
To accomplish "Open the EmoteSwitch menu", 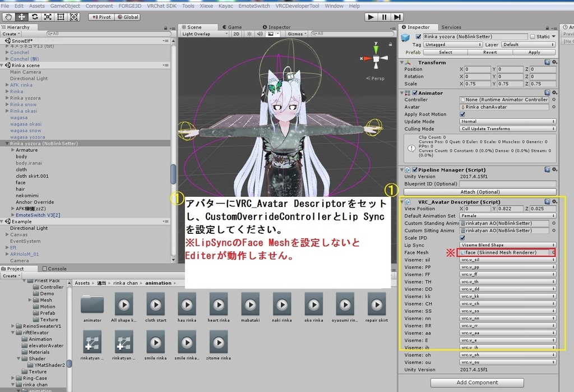I will (x=254, y=6).
